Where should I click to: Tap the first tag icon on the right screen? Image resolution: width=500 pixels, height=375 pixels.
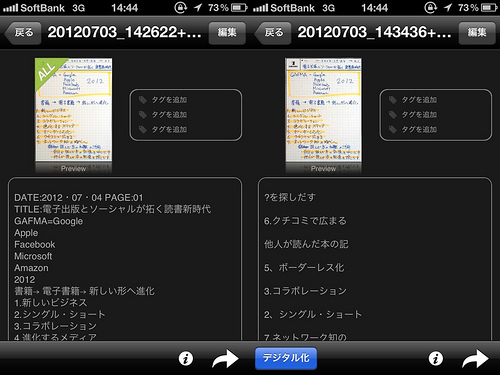[393, 100]
